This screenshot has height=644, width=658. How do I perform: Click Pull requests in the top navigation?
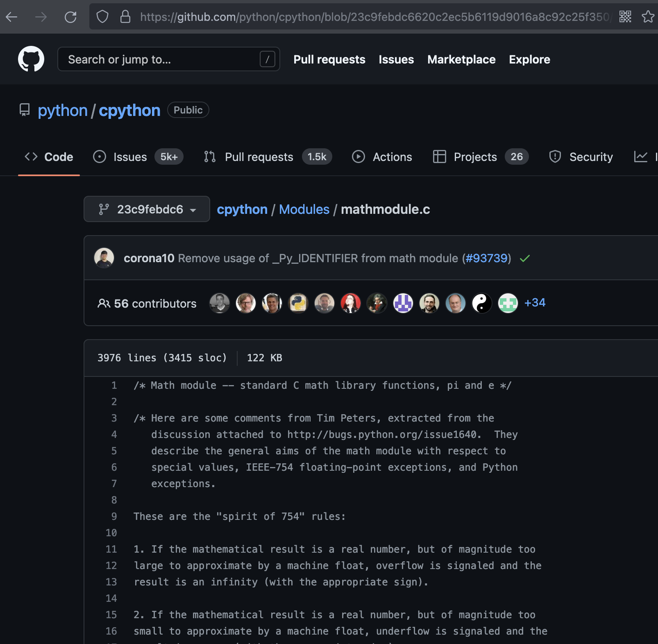329,59
